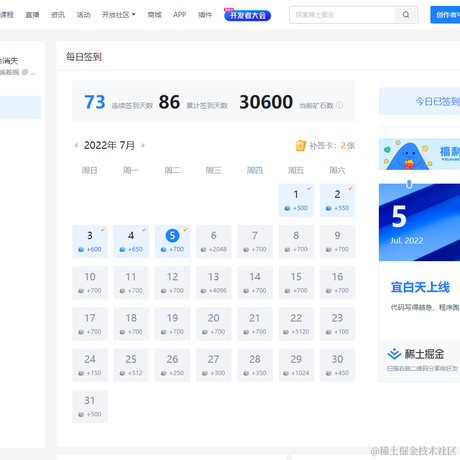Click the info icon beside 当前矿石数

pos(339,105)
